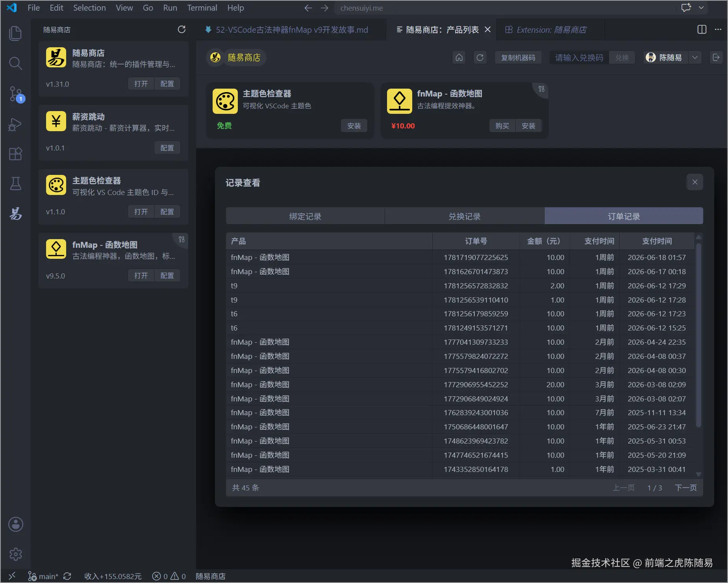Close the 记录查看 dialog
Image resolution: width=728 pixels, height=583 pixels.
coord(695,182)
